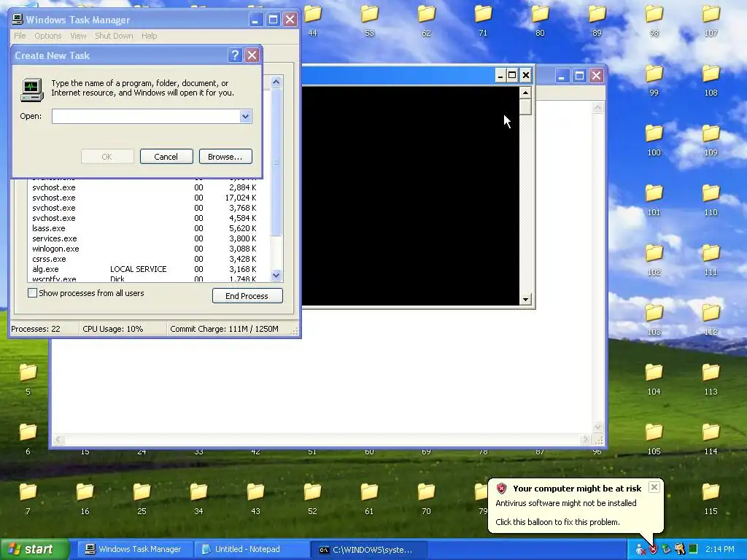Open the Options menu in Task Manager

(x=48, y=36)
